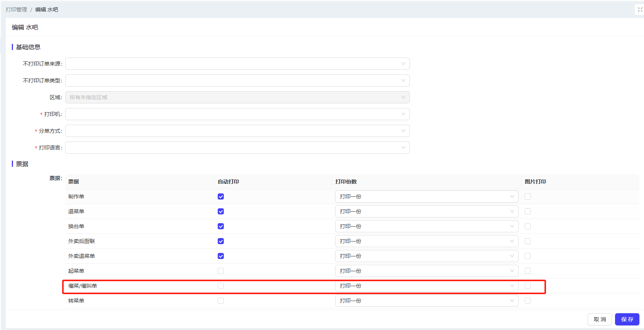Enable image print for 换台单
644x330 pixels.
(x=528, y=226)
